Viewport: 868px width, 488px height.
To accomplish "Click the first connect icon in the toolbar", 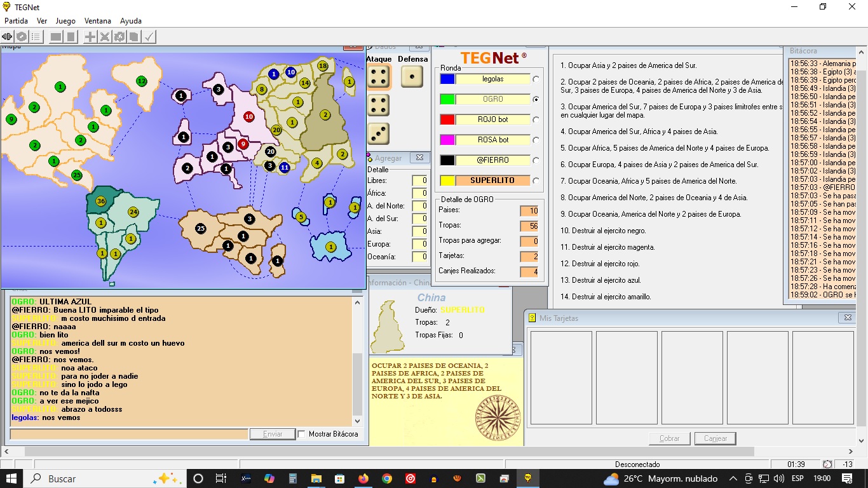I will coord(8,37).
